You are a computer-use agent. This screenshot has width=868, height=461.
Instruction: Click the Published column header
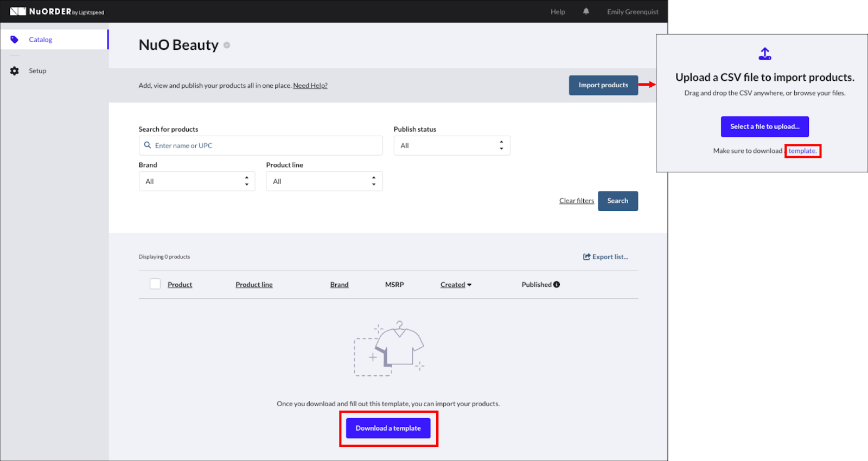coord(537,285)
